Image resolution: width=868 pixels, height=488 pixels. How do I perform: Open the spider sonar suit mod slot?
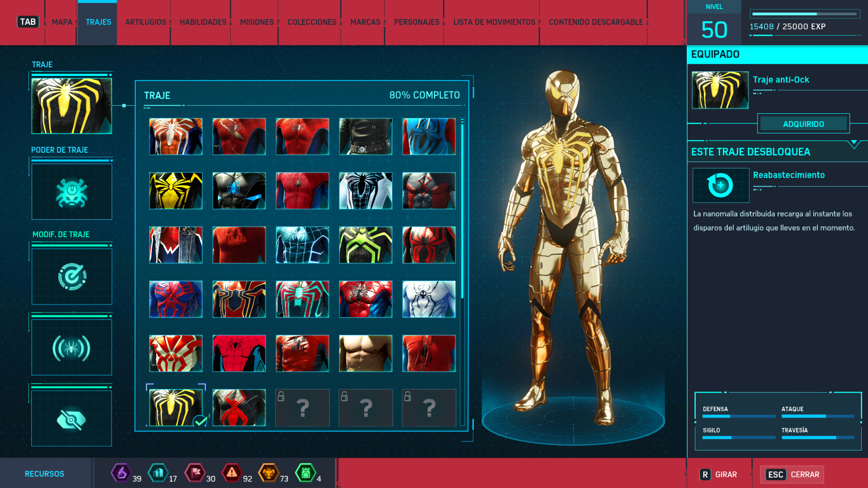click(x=71, y=347)
